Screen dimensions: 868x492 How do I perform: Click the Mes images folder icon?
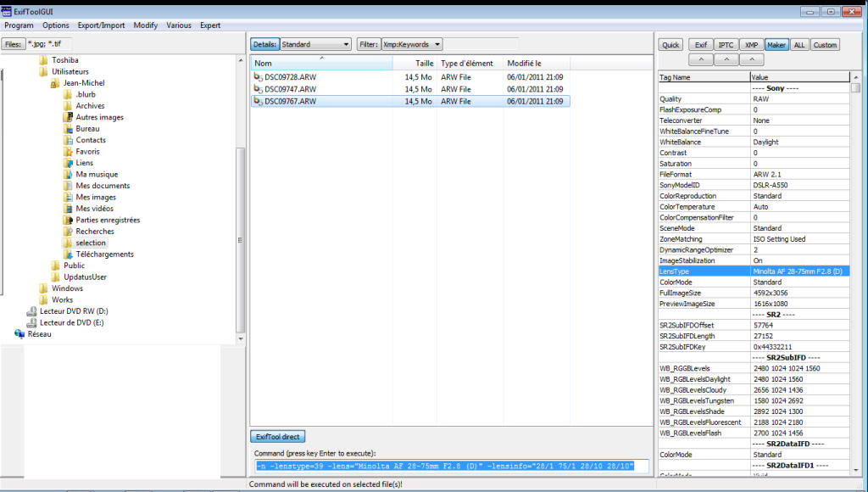tap(68, 198)
